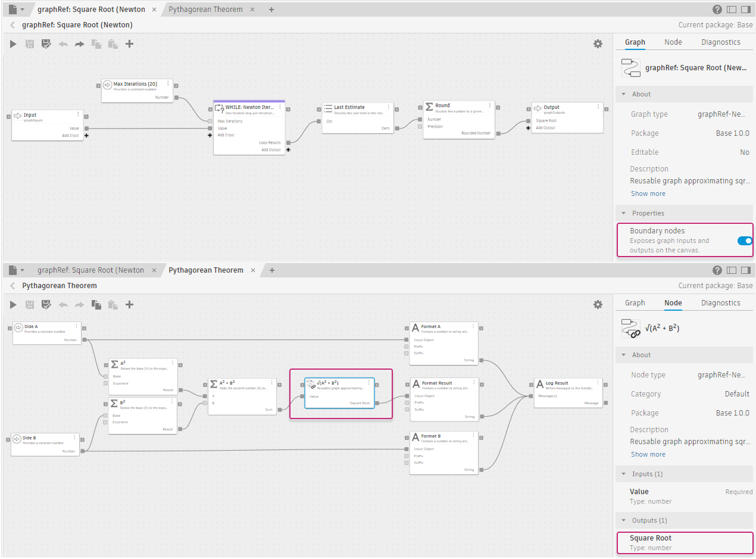The image size is (756, 559).
Task: Open canvas settings gear in Pythagorean Theorem graph
Action: tap(598, 305)
